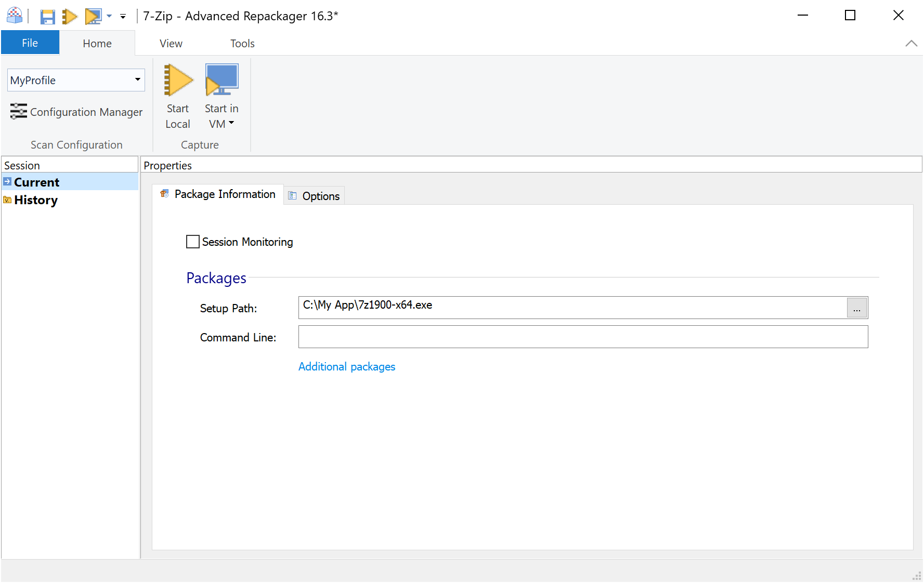Maximize the Advanced Repackager window
The height and width of the screenshot is (583, 924).
850,16
